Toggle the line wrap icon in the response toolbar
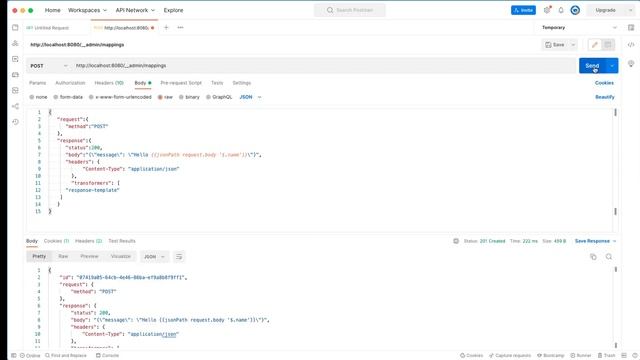 tap(179, 256)
